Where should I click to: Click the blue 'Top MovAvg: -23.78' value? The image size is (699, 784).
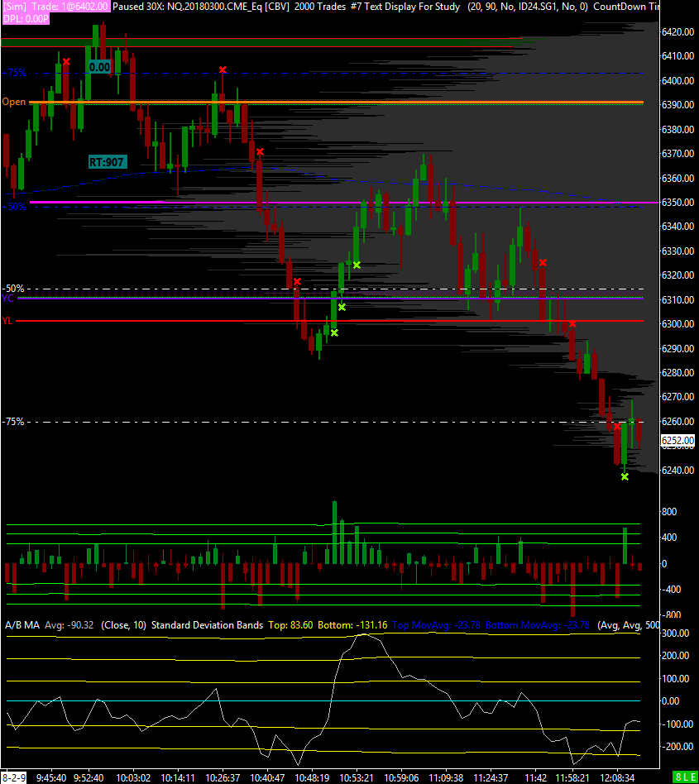[x=437, y=625]
